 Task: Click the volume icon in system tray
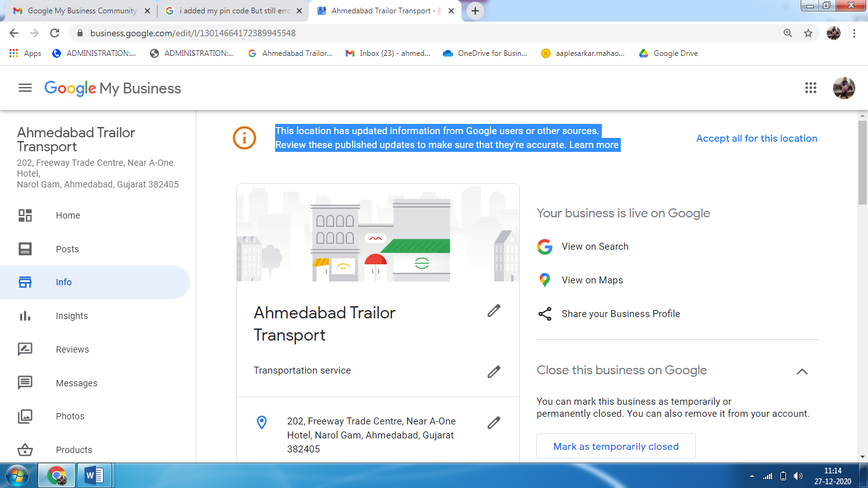[798, 476]
